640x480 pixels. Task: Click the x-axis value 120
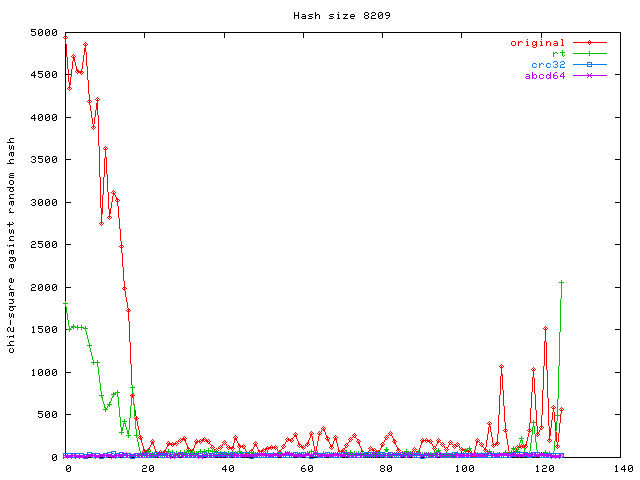[x=544, y=469]
